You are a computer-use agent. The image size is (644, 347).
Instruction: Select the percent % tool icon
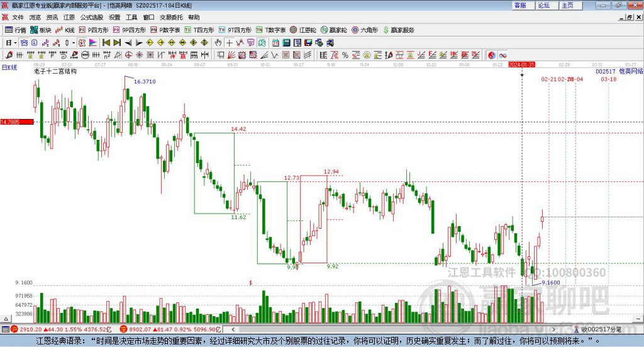pos(345,55)
